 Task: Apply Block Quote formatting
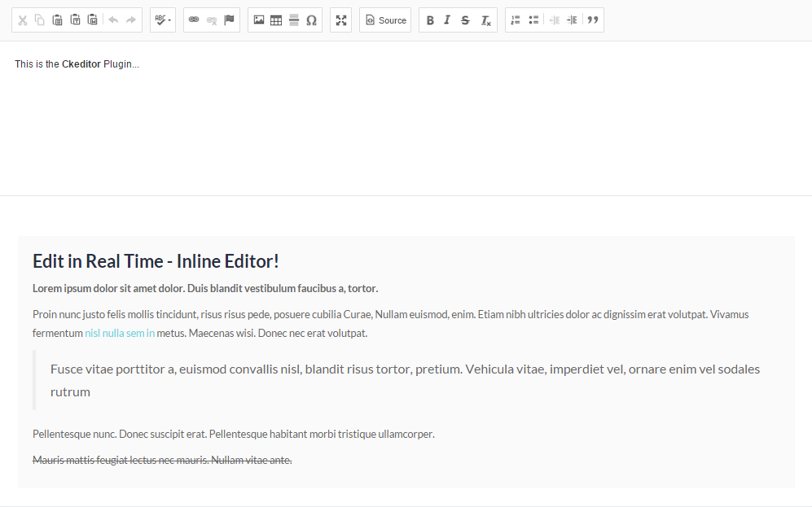(x=593, y=20)
